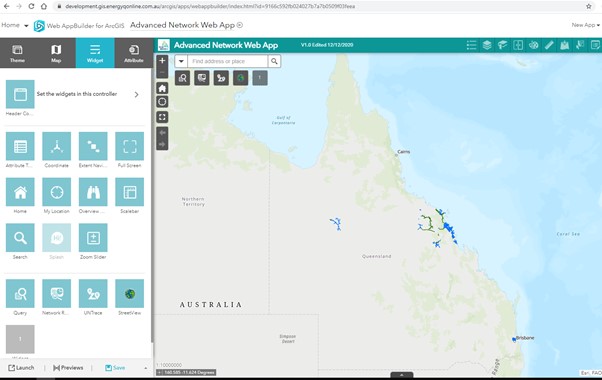The height and width of the screenshot is (380, 602).
Task: Select the Overview Map widget tile
Action: (93, 192)
